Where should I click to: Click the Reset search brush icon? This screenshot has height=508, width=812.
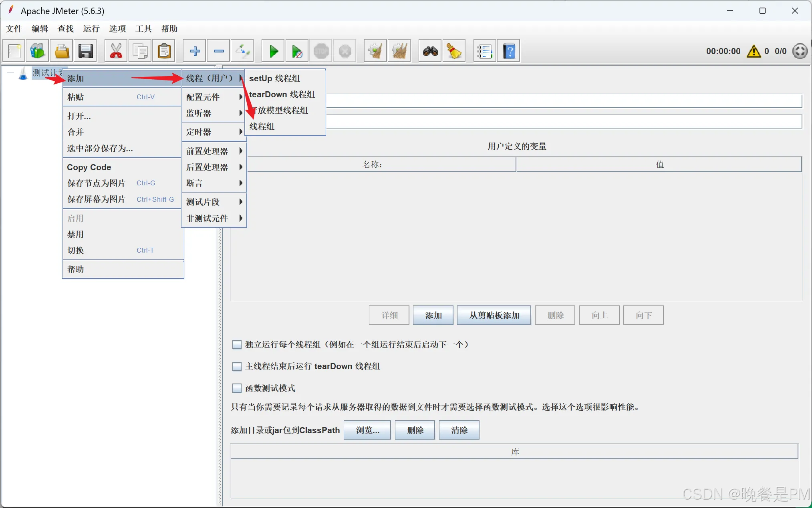(x=454, y=51)
